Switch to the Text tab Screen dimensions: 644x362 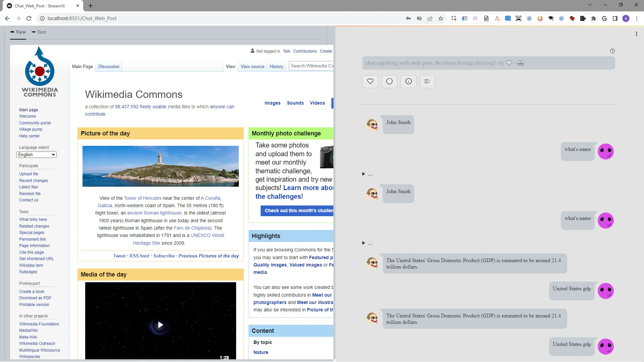(x=39, y=32)
